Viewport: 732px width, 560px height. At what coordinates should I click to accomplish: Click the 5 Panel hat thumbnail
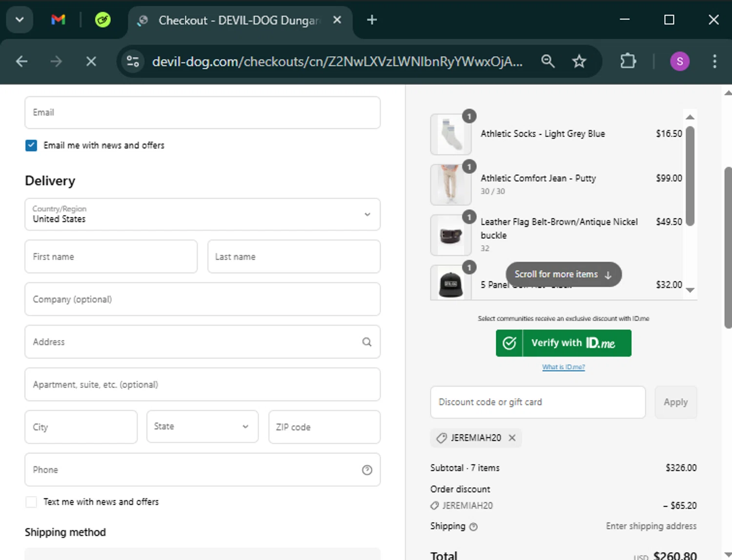coord(451,283)
